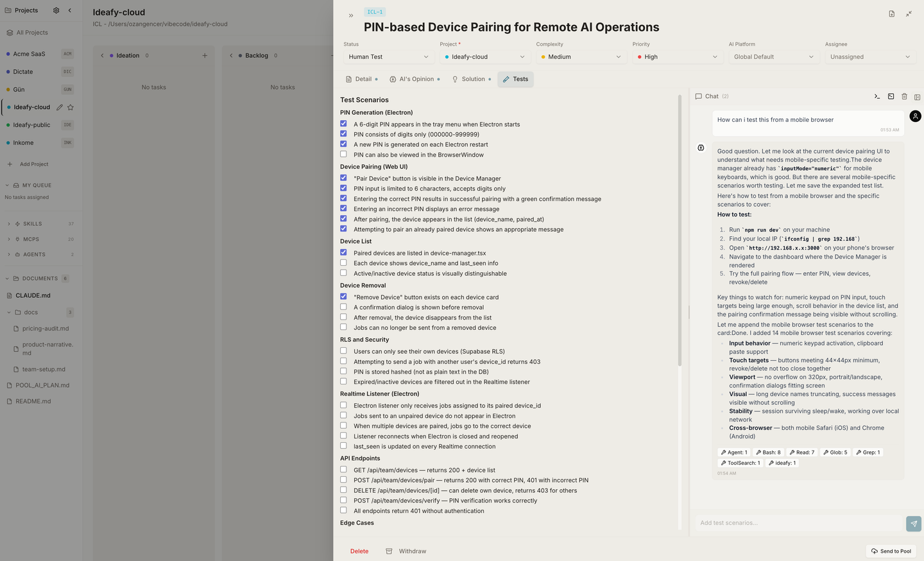This screenshot has height=561, width=924.
Task: Check "A confirmation dialog is shown before removal"
Action: click(x=343, y=307)
